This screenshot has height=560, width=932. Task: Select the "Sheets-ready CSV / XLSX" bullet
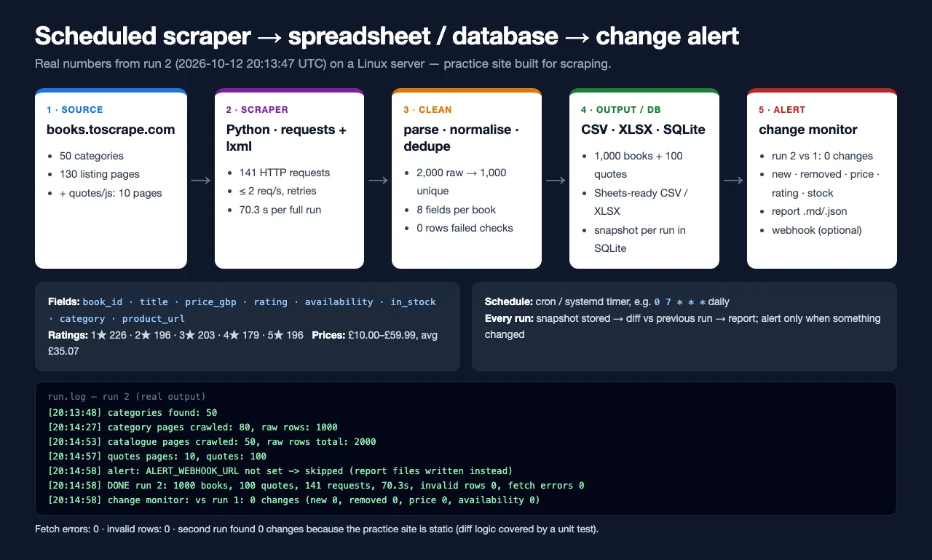(641, 202)
